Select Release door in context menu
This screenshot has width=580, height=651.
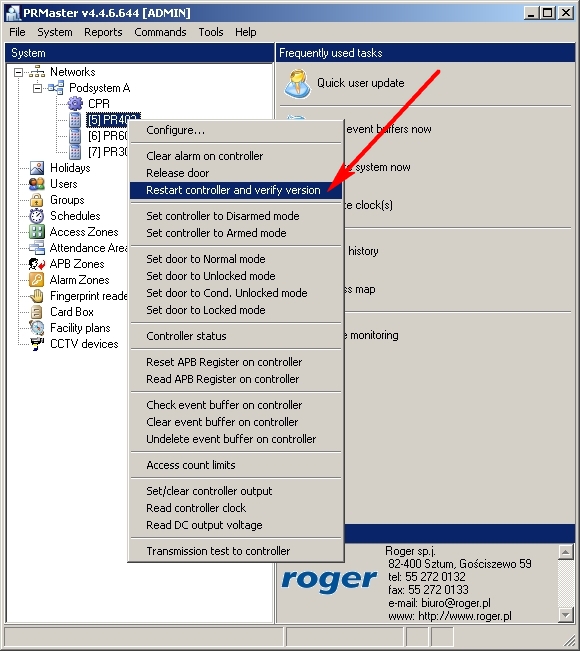236,173
